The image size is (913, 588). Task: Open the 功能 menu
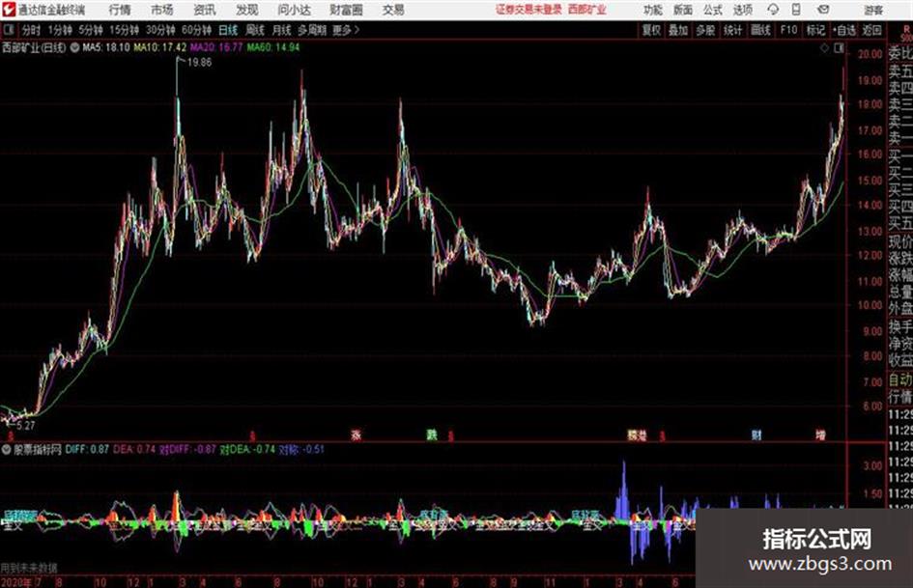[653, 10]
